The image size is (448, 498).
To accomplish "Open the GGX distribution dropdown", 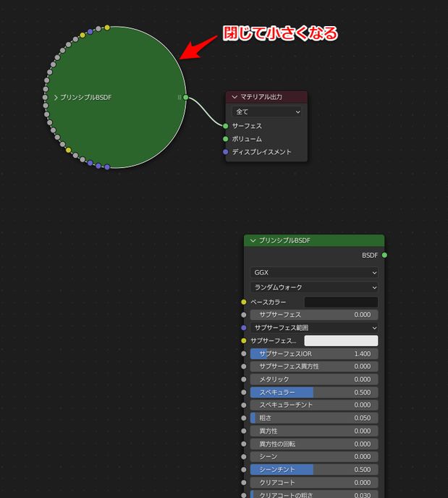I will point(314,272).
